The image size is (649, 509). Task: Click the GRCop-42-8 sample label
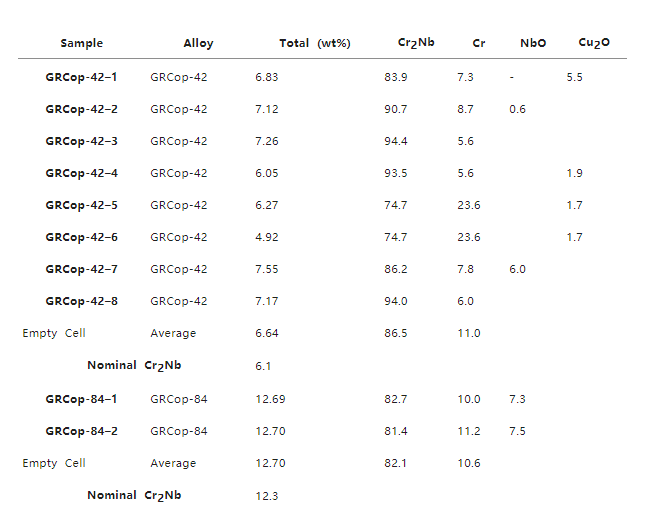81,301
